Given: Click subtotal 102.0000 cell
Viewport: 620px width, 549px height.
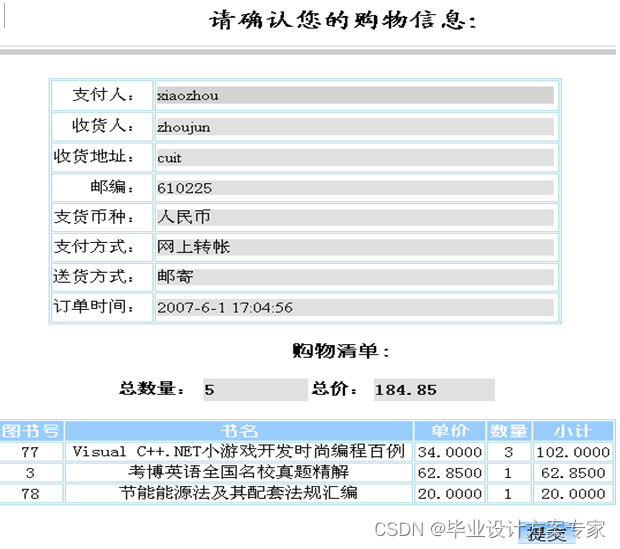Looking at the screenshot, I should 573,452.
